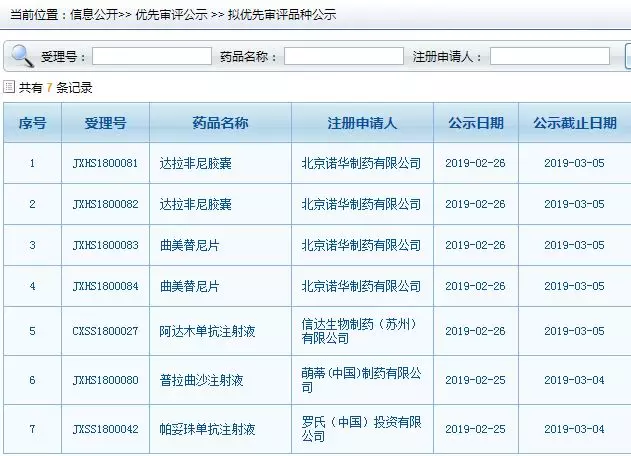Click the 信息公开 breadcrumb link
631x456 pixels.
(94, 14)
